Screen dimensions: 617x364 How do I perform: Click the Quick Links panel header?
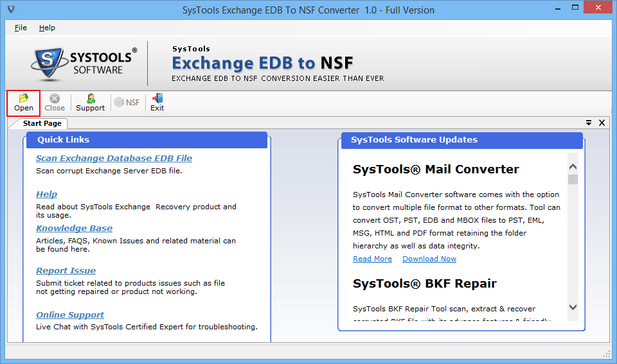pyautogui.click(x=147, y=140)
